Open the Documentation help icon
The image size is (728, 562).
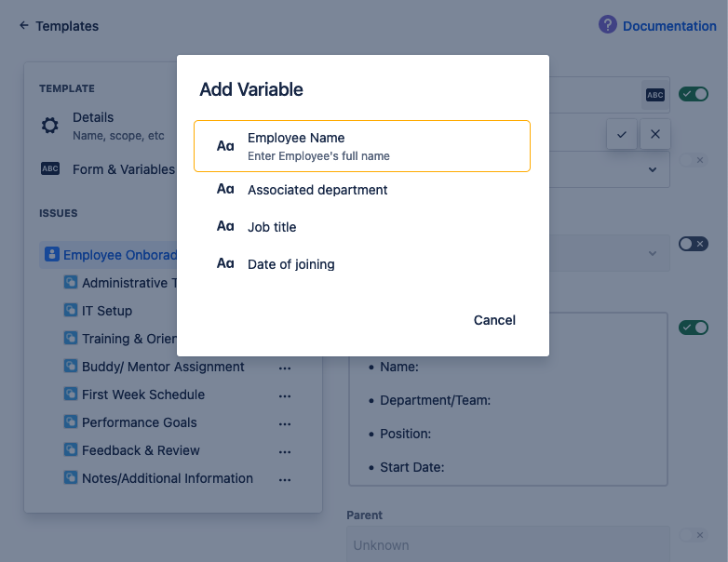[x=608, y=25]
